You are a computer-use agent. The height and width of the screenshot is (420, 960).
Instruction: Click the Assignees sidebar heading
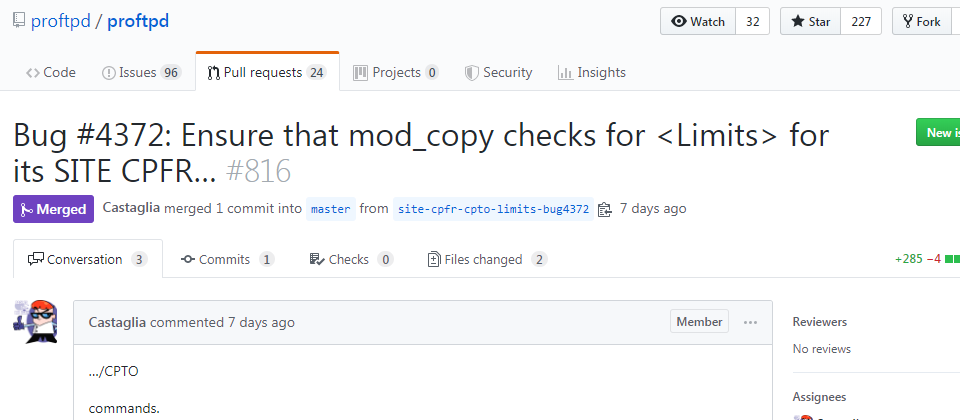point(819,397)
